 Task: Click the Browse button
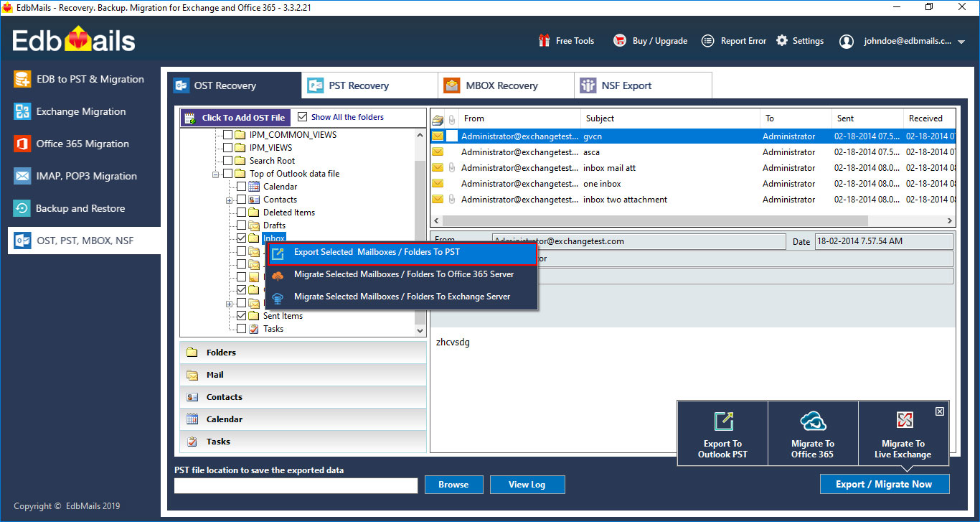[453, 485]
